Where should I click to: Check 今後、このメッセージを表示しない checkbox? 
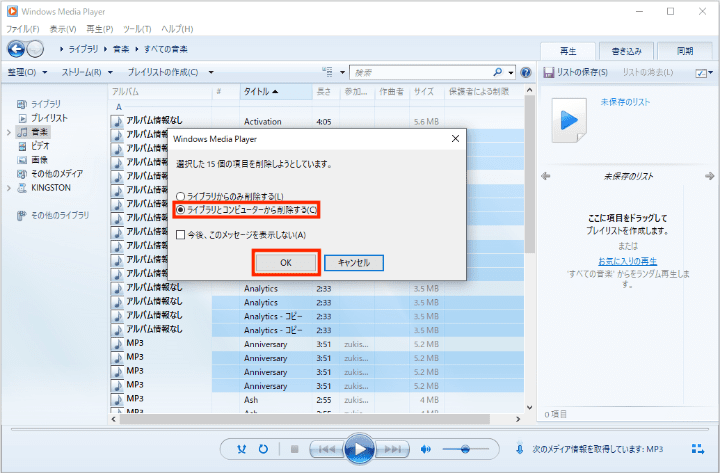[x=180, y=235]
